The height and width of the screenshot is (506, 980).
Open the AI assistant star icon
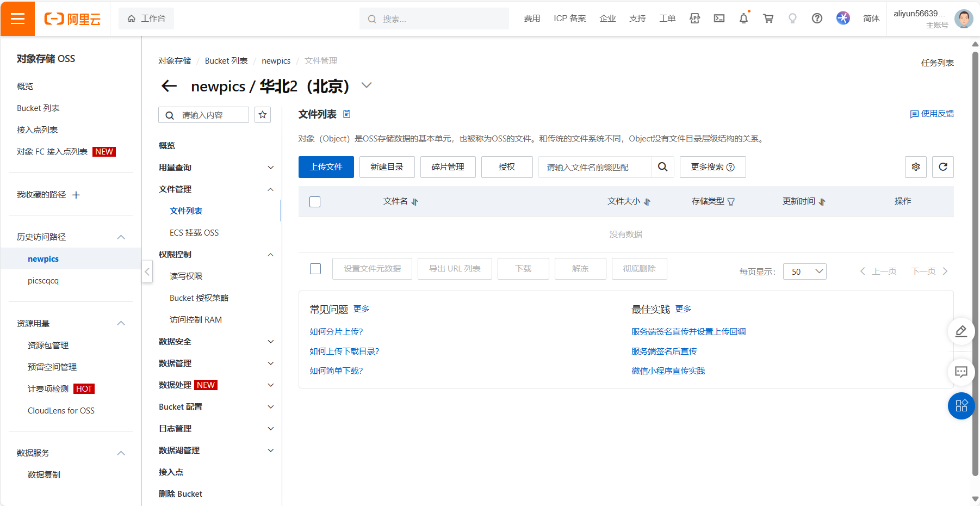coord(843,18)
